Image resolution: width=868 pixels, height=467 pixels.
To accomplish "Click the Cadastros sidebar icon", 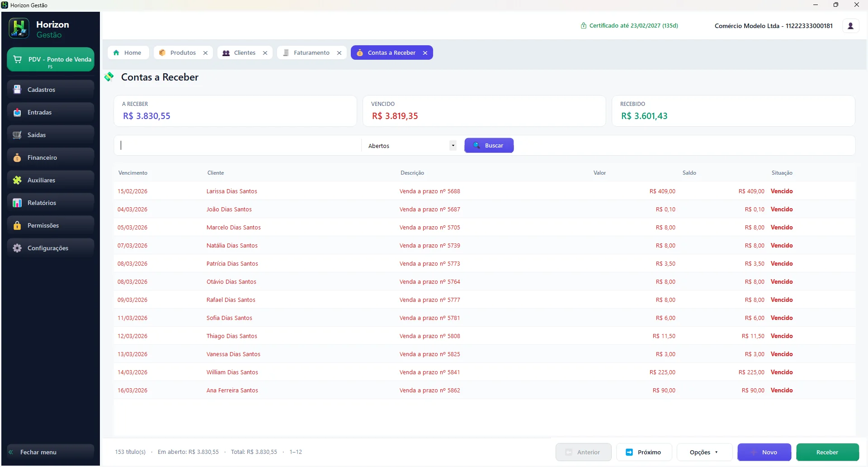I will (17, 90).
